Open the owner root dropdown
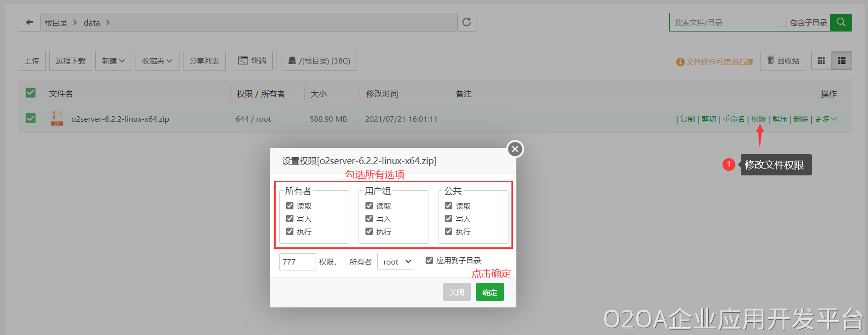 (396, 262)
